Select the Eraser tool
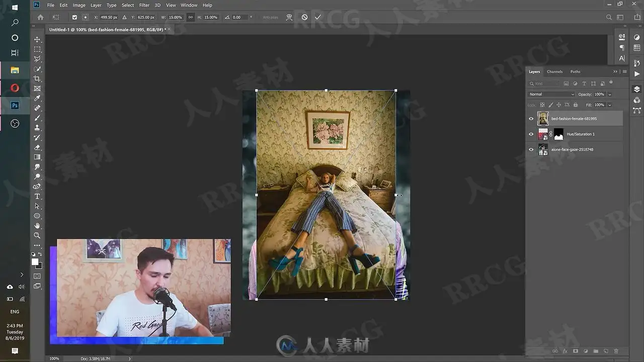This screenshot has width=644, height=362. click(x=37, y=147)
